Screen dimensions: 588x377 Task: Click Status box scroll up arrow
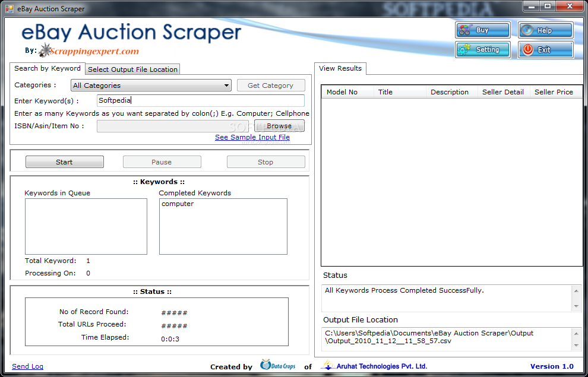(576, 290)
